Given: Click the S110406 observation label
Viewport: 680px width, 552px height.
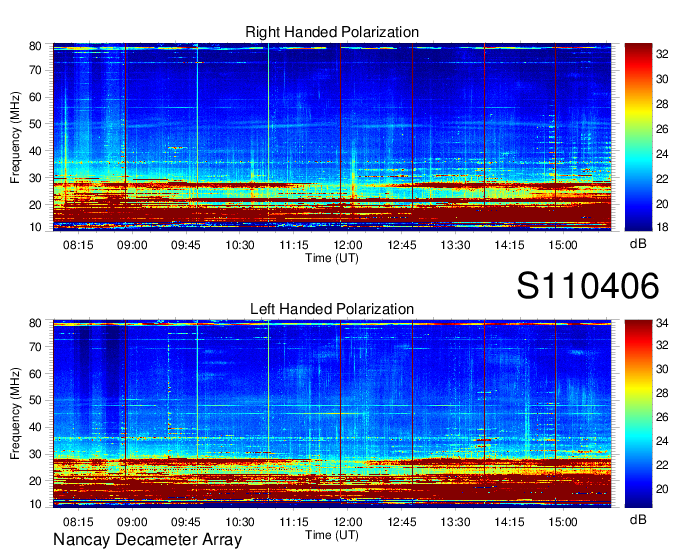Looking at the screenshot, I should [588, 286].
